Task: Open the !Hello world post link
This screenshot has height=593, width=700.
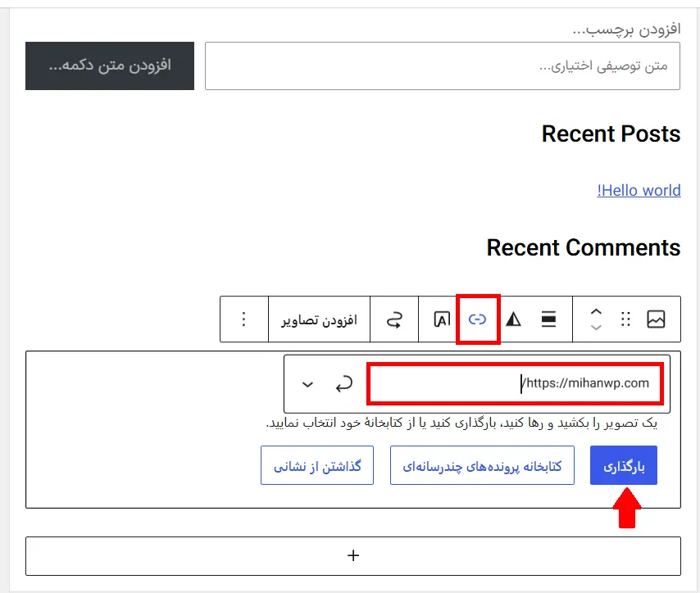Action: [x=639, y=191]
